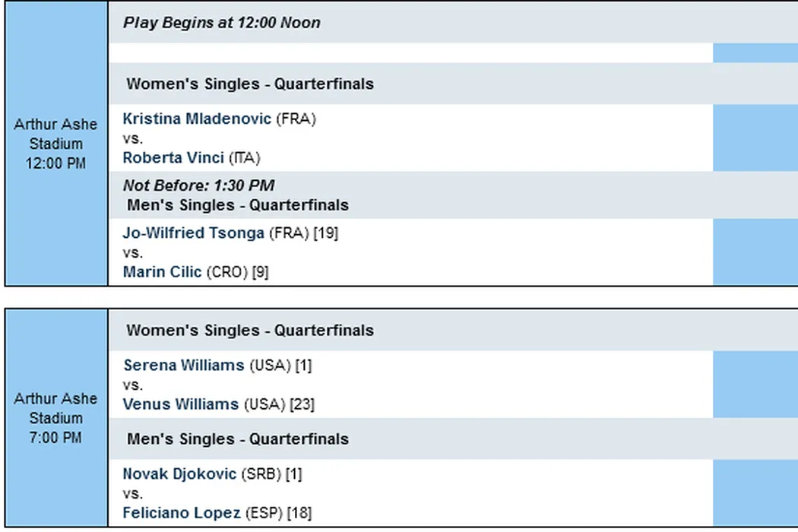
Task: Click the [19] seed beside Tsonga
Action: (x=326, y=233)
